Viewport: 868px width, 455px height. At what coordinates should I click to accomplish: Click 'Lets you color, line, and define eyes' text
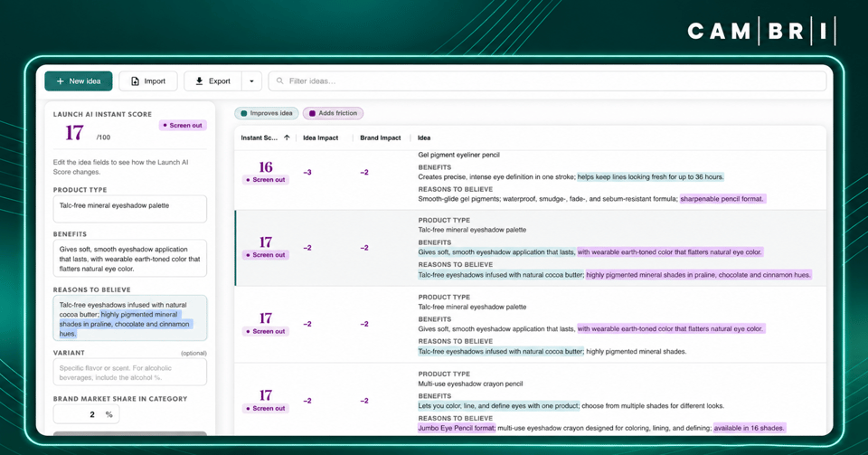[498, 406]
